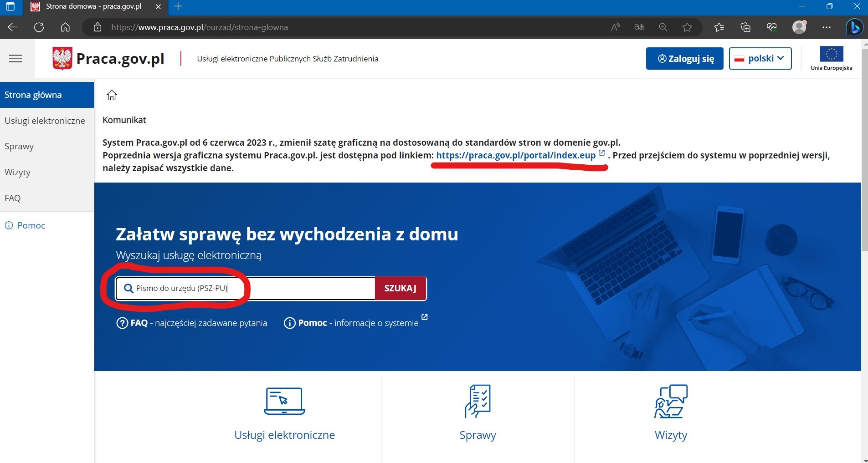Click the browser address bar URL
The image size is (868, 463).
200,27
